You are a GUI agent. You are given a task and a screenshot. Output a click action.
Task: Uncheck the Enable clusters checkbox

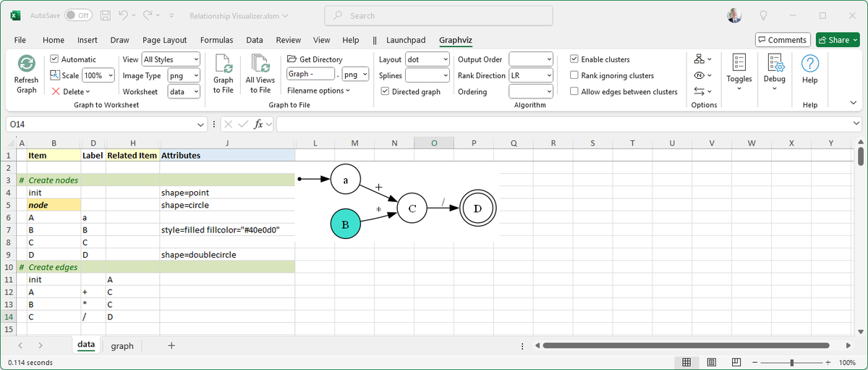(574, 59)
